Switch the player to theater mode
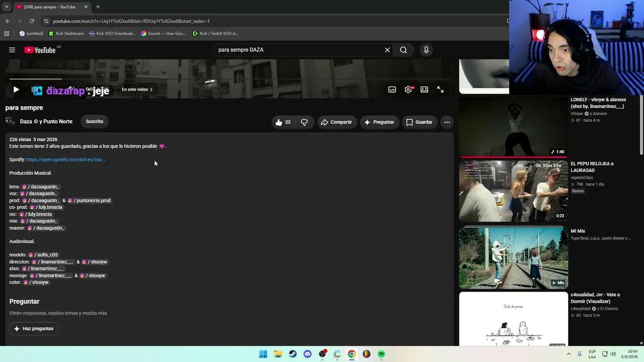Image resolution: width=644 pixels, height=362 pixels. 424,89
